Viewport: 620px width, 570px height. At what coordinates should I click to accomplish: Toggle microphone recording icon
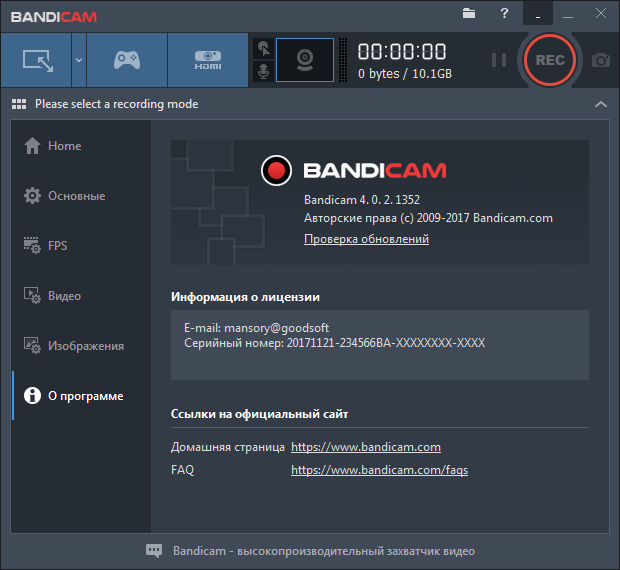click(263, 72)
